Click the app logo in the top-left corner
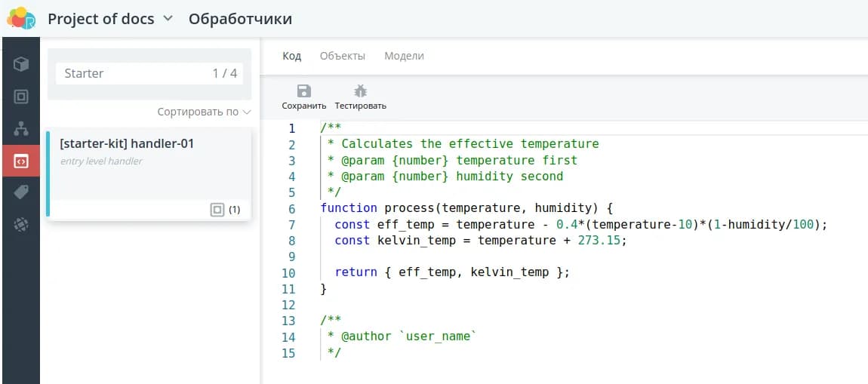 pos(21,18)
